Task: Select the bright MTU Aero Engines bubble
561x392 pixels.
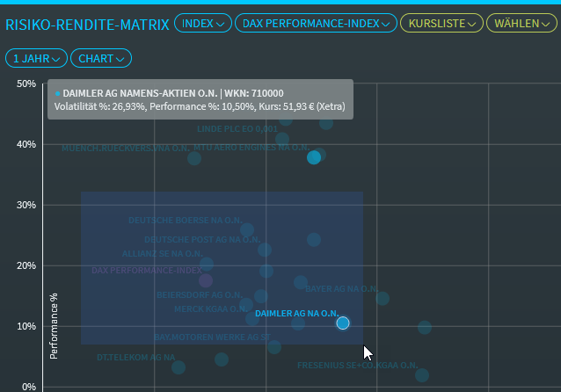Action: [x=314, y=158]
